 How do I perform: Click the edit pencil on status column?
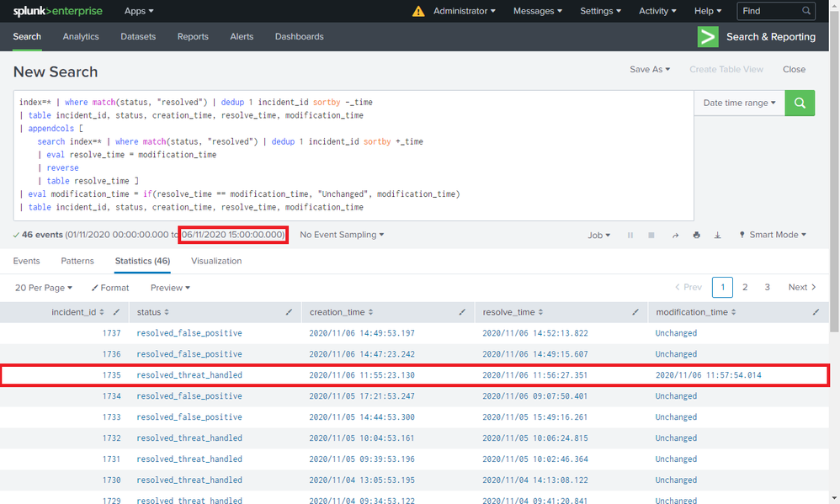pos(289,312)
